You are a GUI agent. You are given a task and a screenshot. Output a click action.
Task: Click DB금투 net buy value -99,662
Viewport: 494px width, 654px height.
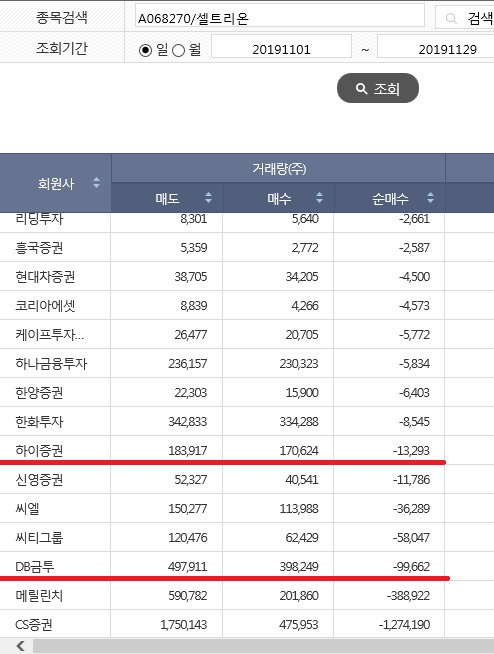coord(411,567)
